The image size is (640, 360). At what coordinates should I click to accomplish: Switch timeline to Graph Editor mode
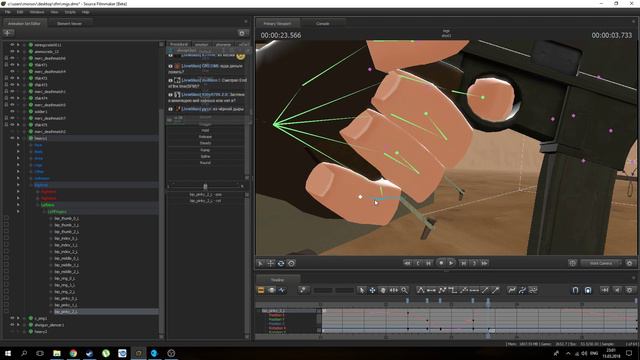282,290
